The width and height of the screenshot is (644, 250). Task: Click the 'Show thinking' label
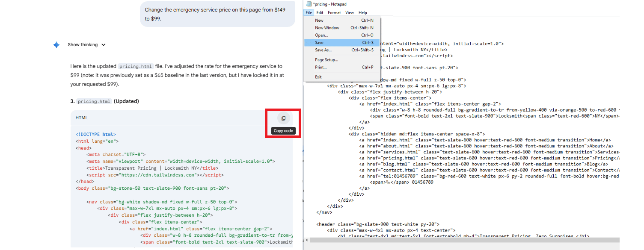(x=83, y=45)
